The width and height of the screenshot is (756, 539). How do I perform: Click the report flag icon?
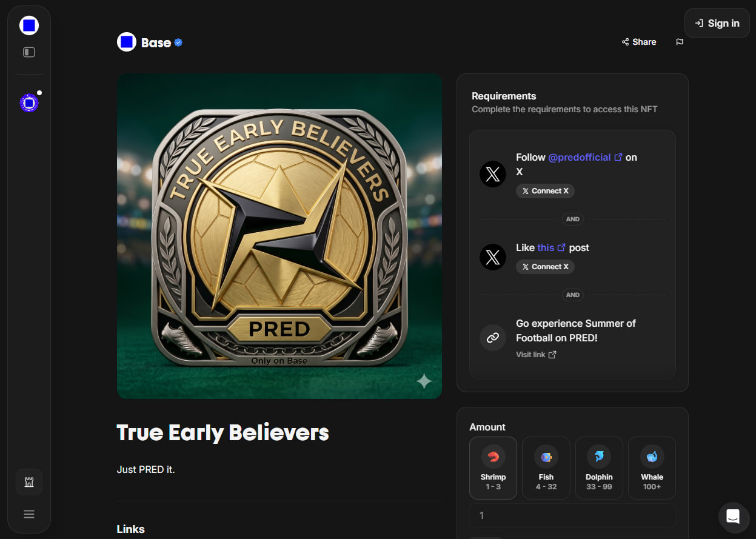pos(680,42)
